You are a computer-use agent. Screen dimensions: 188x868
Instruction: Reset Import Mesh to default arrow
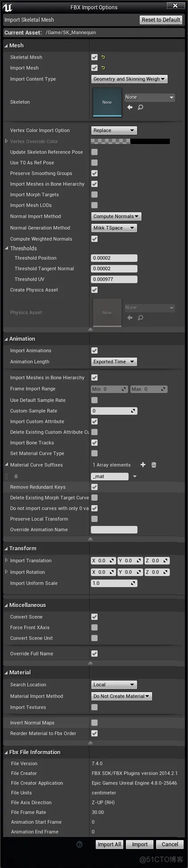103,68
